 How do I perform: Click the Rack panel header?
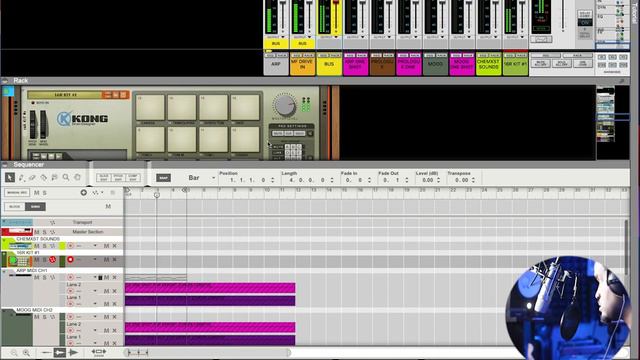point(315,81)
